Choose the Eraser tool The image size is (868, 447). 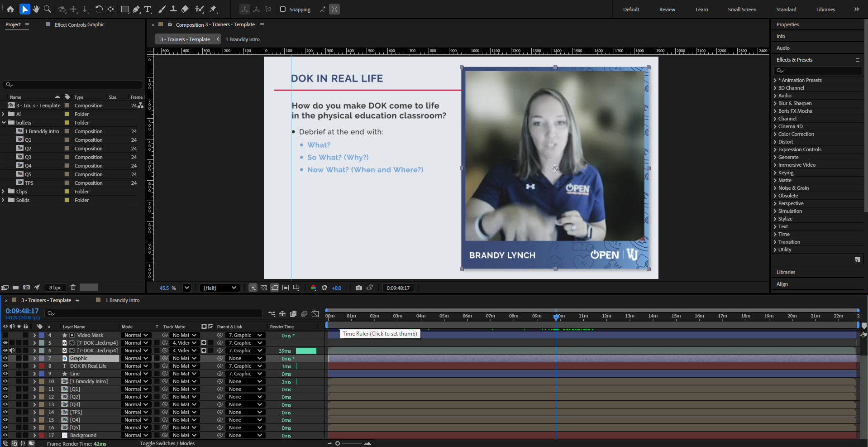185,9
